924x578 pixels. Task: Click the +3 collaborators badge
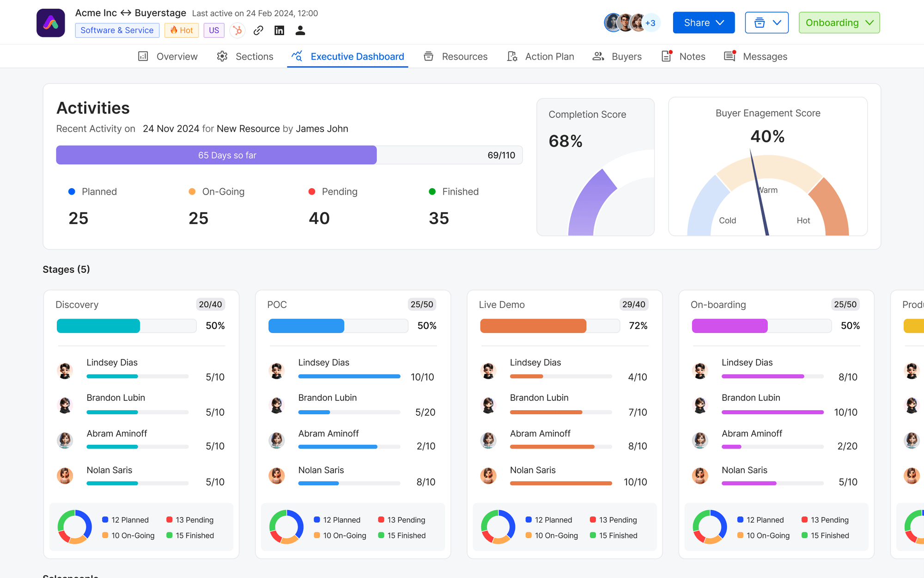click(x=650, y=23)
